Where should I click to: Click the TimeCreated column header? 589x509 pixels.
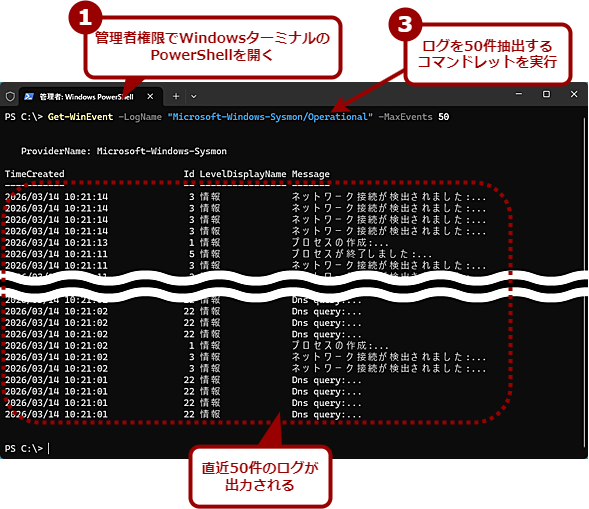(35, 174)
